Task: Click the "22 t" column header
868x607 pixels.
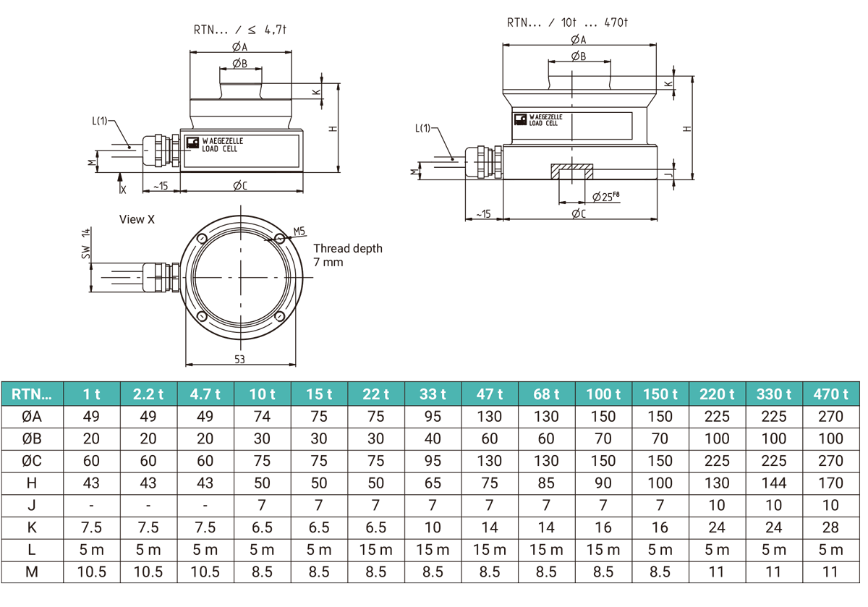Action: (x=376, y=394)
